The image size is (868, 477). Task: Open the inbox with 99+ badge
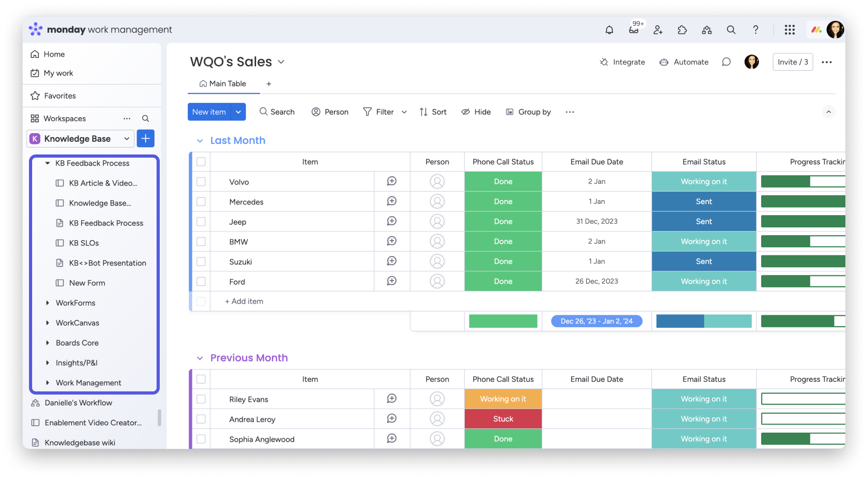click(634, 30)
